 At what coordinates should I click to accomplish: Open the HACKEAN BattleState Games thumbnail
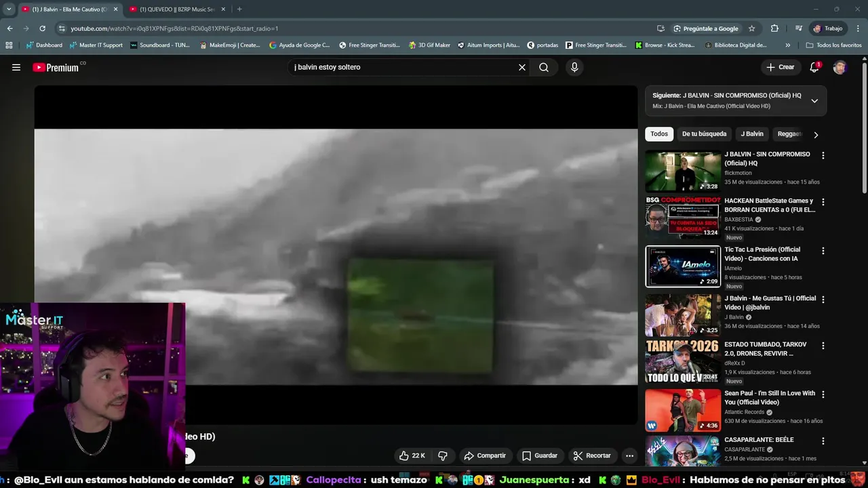click(683, 218)
